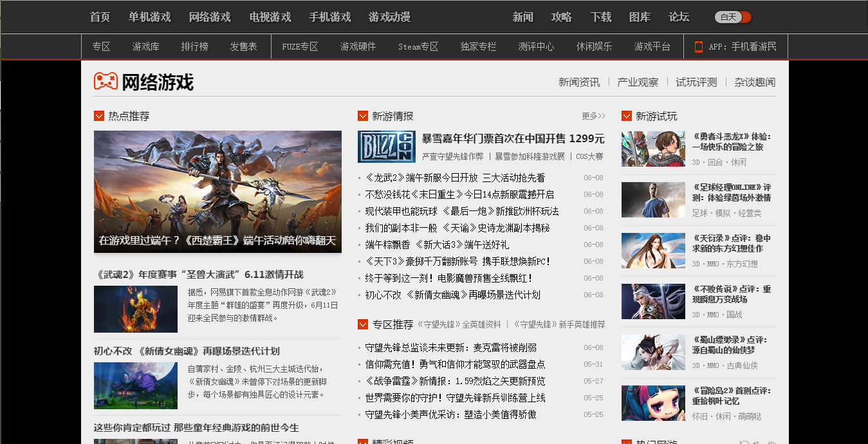The image size is (868, 444).
Task: Select 专区 in the sub navigation
Action: coord(102,46)
